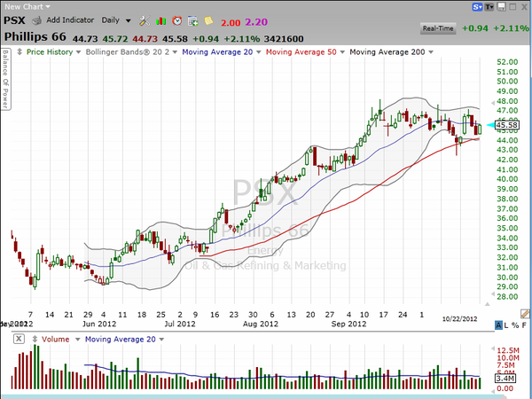Click the green-red bar chart style icon

point(160,21)
